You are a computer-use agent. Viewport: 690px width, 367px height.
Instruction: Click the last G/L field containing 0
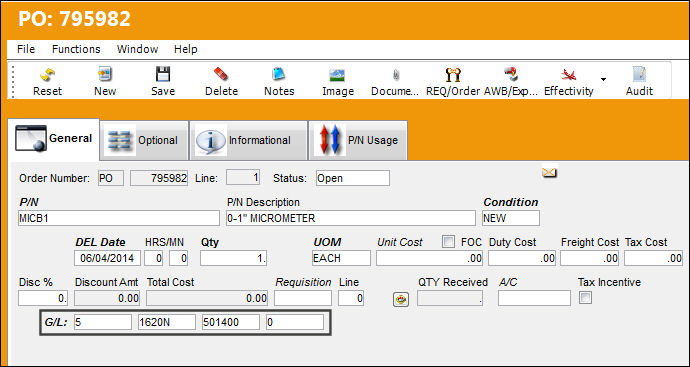point(295,322)
